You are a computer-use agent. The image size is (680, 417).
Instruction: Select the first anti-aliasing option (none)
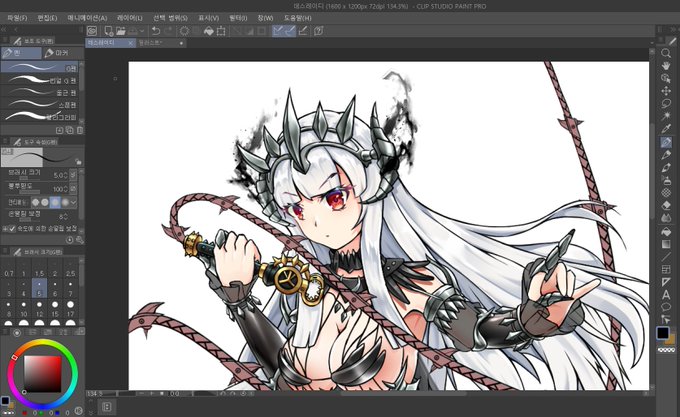36,202
